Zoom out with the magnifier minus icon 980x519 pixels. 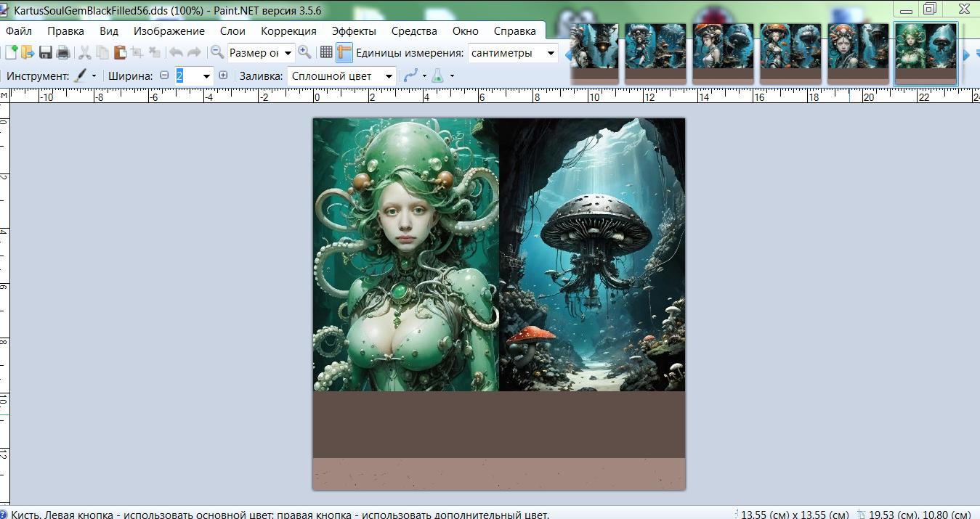[216, 52]
